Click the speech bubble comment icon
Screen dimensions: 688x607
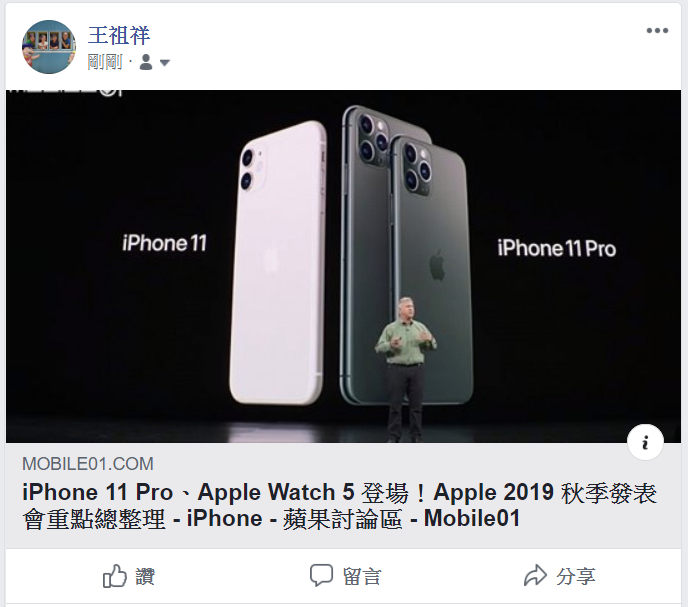(321, 575)
